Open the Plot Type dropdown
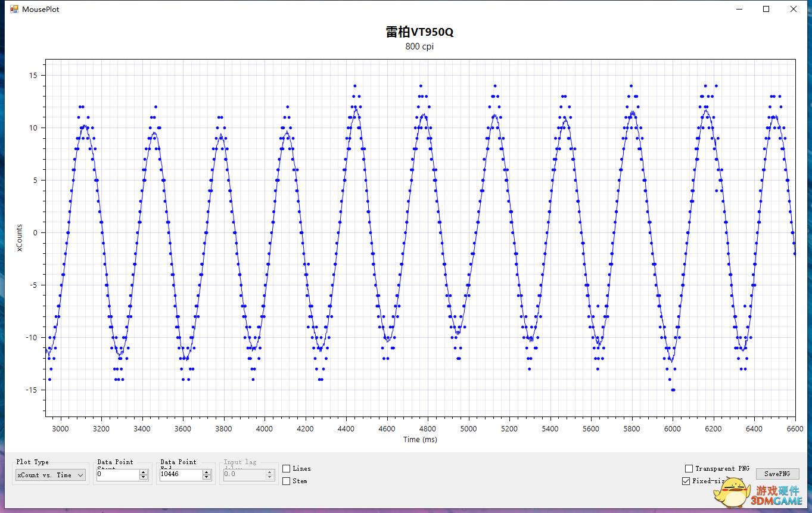This screenshot has width=812, height=513. tap(51, 475)
